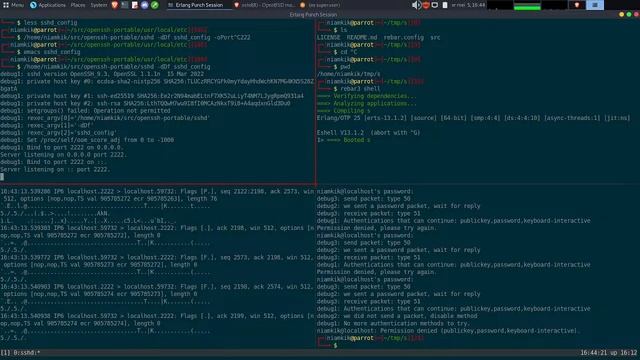Click the green system monitor graph in the panel
The image size is (640, 360).
click(527, 5)
